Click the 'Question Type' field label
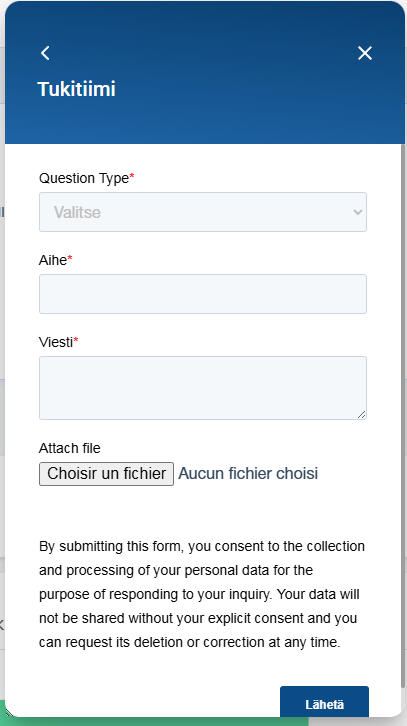407x726 pixels. [x=84, y=178]
